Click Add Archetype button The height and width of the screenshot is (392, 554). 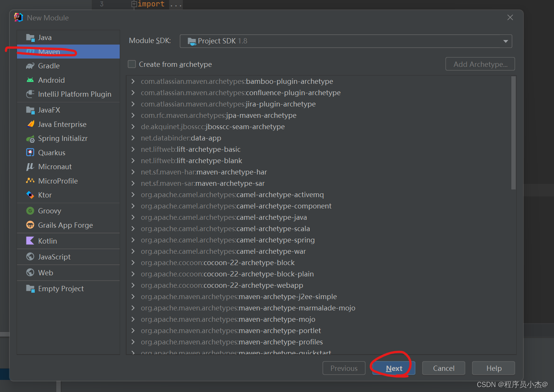(x=480, y=64)
